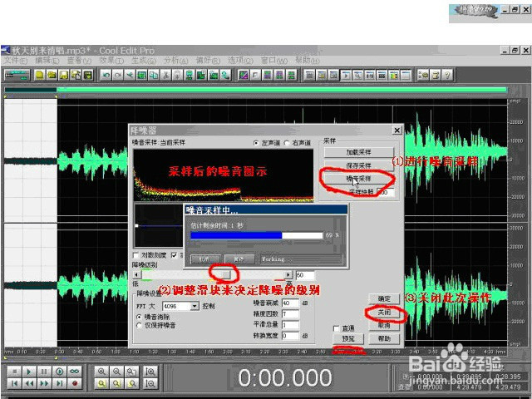Click the Undo arrow toolbar icon

point(106,75)
